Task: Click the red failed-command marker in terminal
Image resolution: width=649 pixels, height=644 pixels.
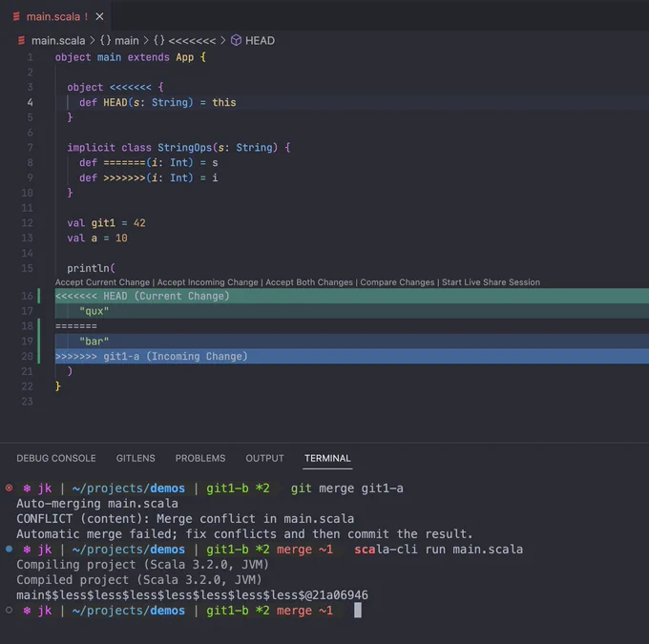Action: click(10, 488)
